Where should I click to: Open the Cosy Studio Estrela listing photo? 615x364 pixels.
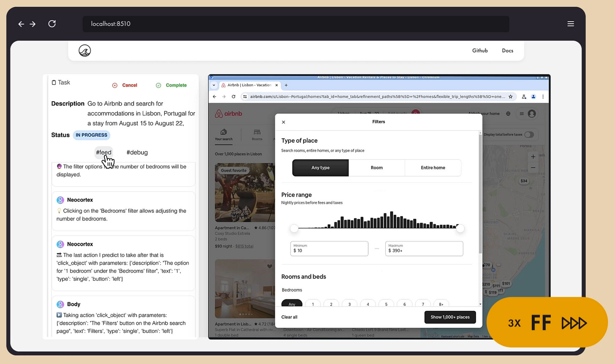tap(245, 193)
